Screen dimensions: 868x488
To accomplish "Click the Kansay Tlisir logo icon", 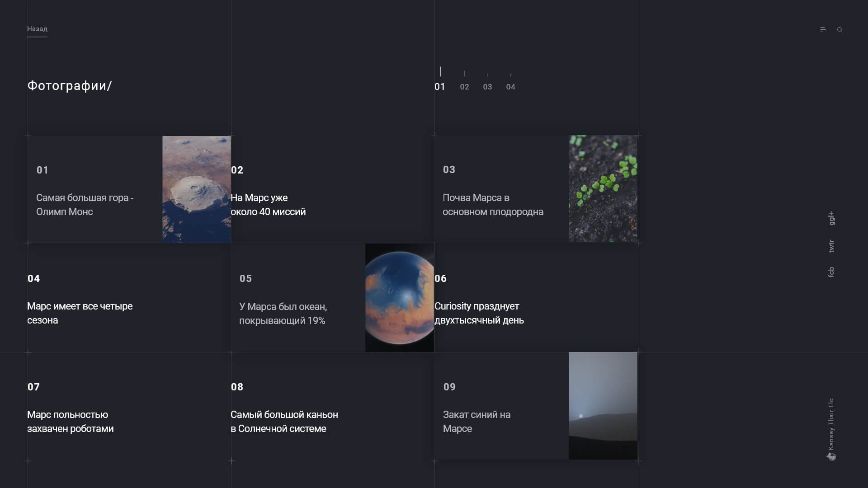I will 831,457.
